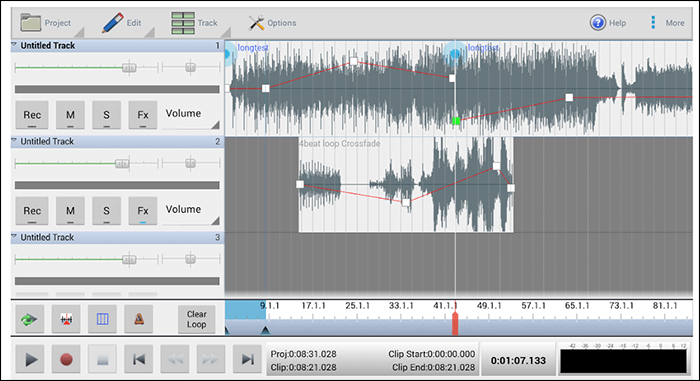
Task: Collapse Untitled Track 2 header triangle
Action: [14, 141]
